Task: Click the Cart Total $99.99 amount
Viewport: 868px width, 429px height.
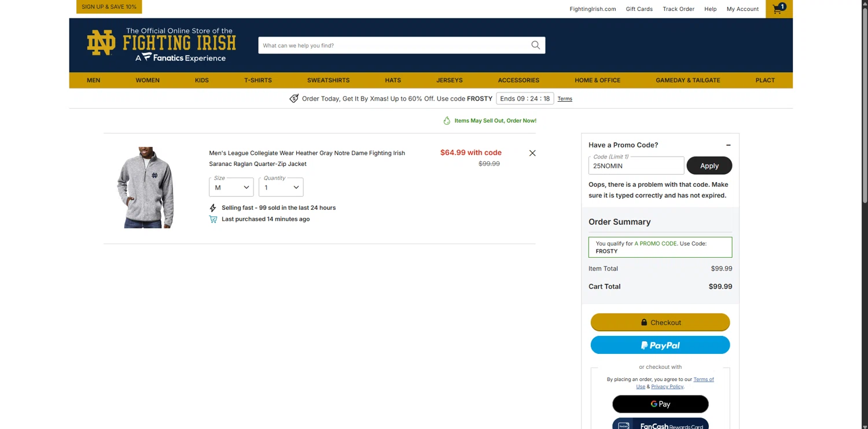Action: pyautogui.click(x=720, y=286)
